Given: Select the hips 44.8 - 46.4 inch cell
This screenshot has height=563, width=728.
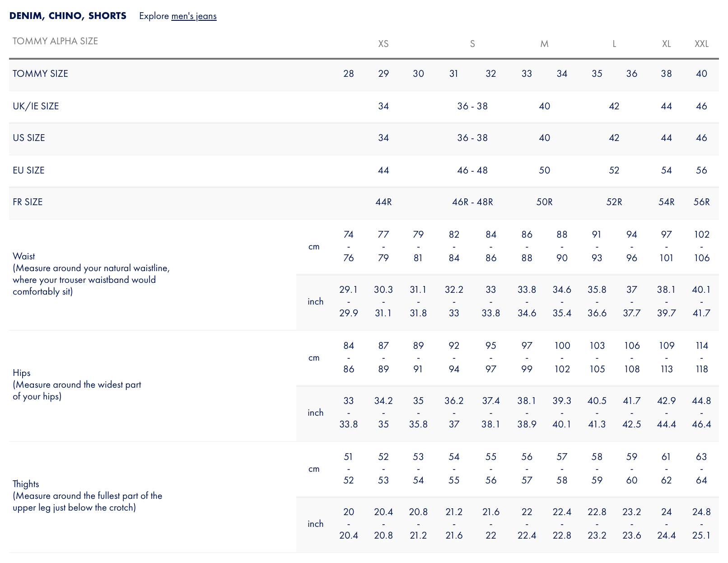Looking at the screenshot, I should pyautogui.click(x=701, y=413).
